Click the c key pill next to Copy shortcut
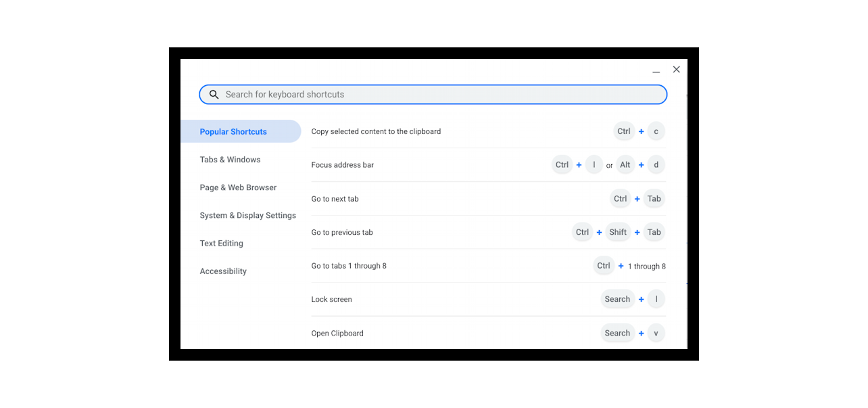 (x=655, y=131)
